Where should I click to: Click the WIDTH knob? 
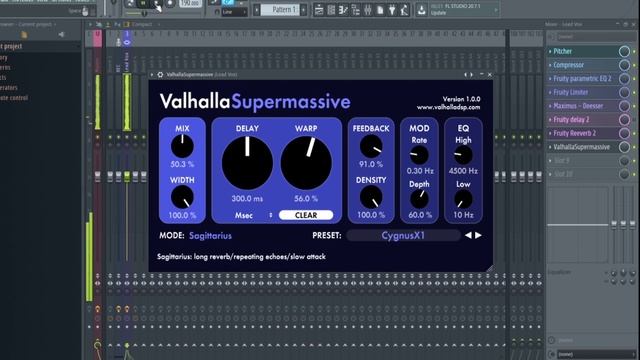pos(182,197)
